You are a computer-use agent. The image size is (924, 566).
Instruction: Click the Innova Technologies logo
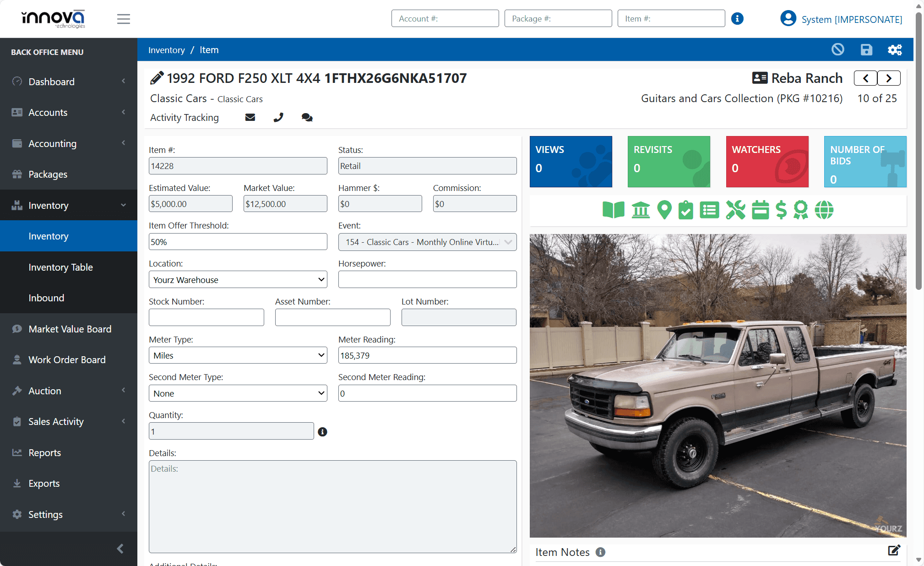coord(54,19)
